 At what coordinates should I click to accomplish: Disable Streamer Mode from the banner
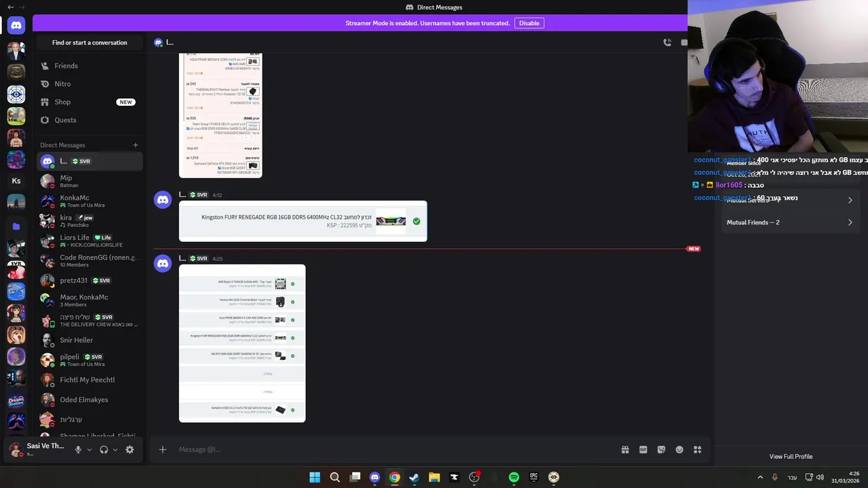pyautogui.click(x=529, y=23)
